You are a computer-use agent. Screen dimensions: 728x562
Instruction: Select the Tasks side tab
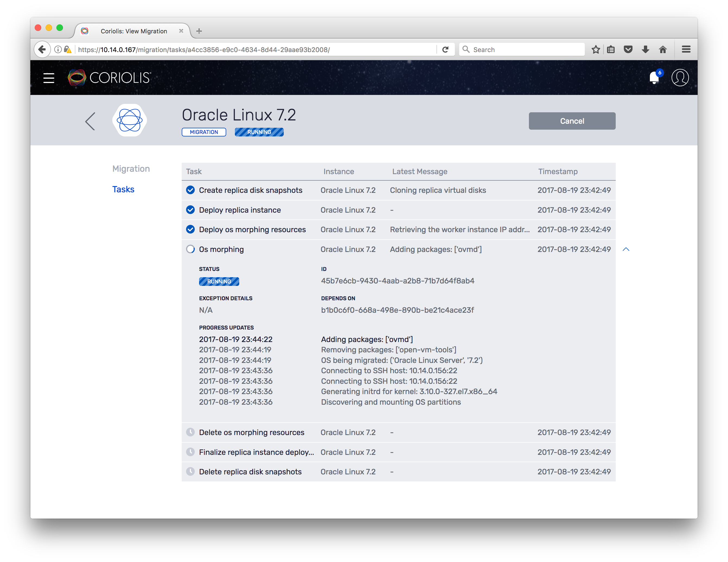(x=123, y=189)
